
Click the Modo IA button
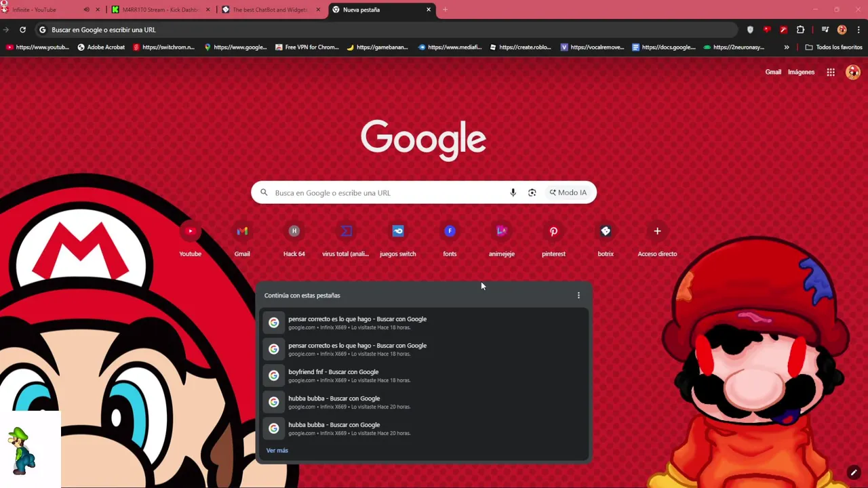pyautogui.click(x=568, y=192)
